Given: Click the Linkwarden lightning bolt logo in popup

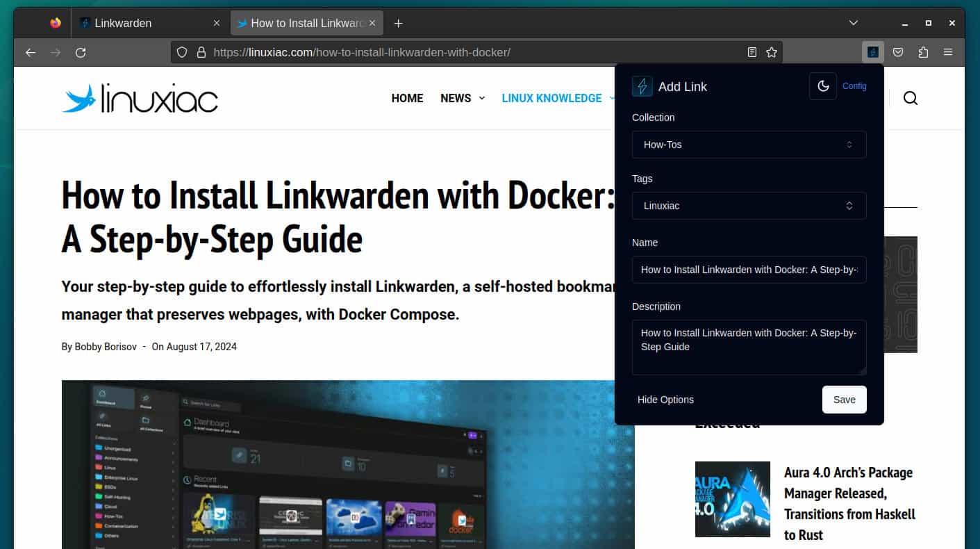Looking at the screenshot, I should point(642,86).
